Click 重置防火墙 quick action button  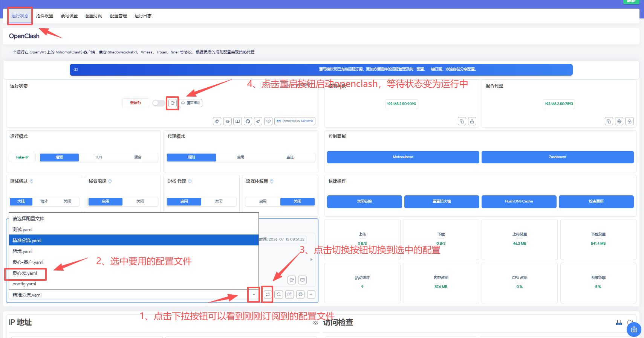point(442,201)
